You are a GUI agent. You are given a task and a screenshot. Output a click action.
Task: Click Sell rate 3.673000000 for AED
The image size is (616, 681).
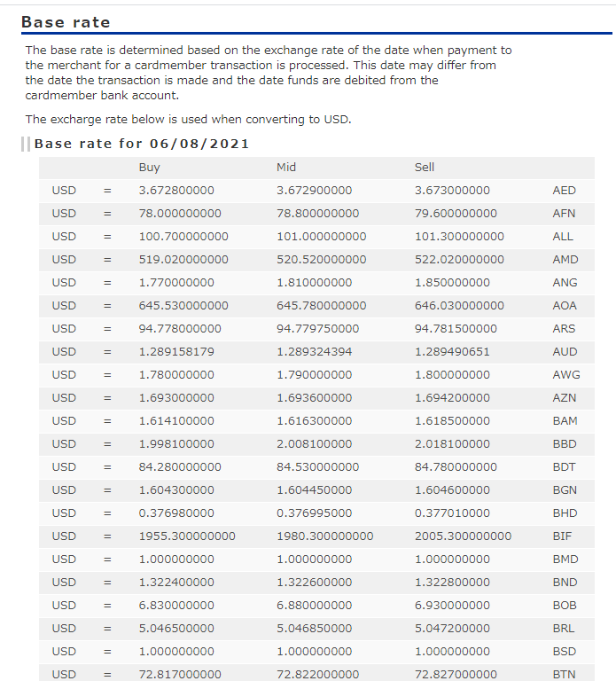452,191
